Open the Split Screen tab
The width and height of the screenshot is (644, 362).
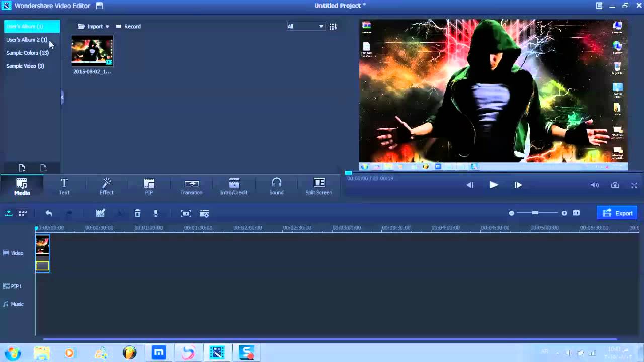pyautogui.click(x=318, y=187)
